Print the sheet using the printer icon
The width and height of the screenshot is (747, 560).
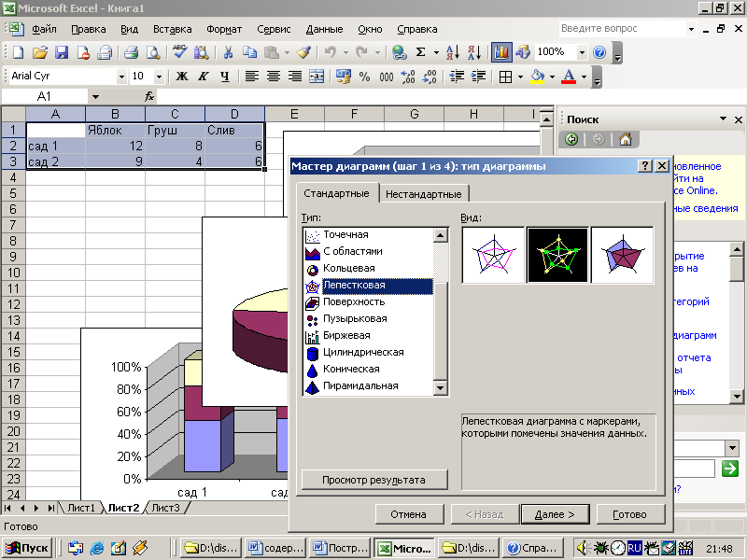tap(131, 52)
